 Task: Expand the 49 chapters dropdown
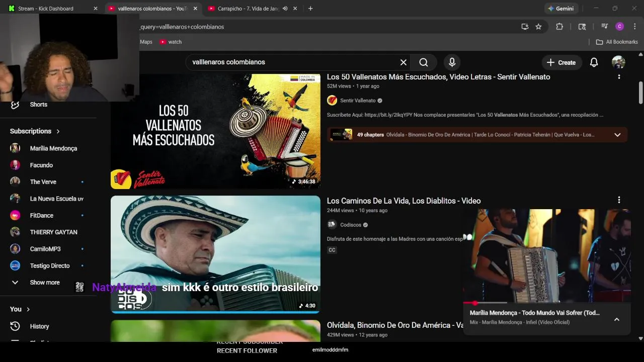(617, 135)
